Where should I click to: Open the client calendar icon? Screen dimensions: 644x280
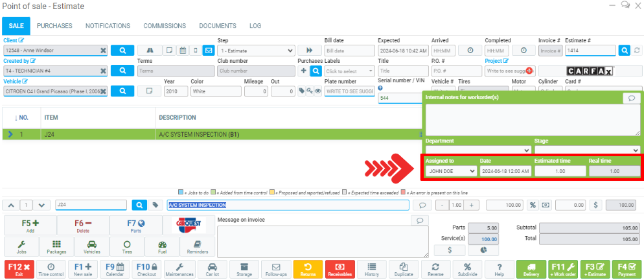click(x=183, y=50)
